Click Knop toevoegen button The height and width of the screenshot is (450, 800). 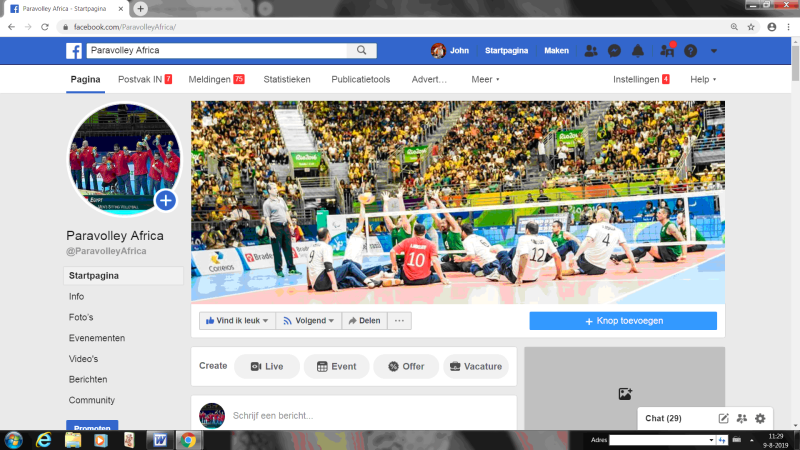[623, 321]
